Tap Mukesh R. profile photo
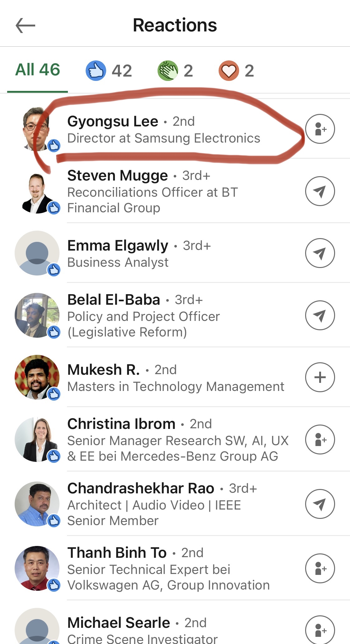Viewport: 350px width, 644px height. click(37, 377)
